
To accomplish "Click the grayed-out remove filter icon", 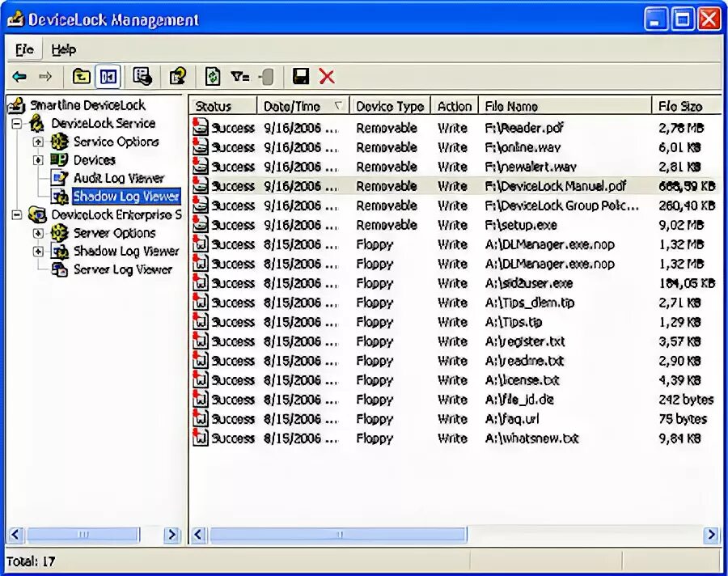I will [x=266, y=77].
